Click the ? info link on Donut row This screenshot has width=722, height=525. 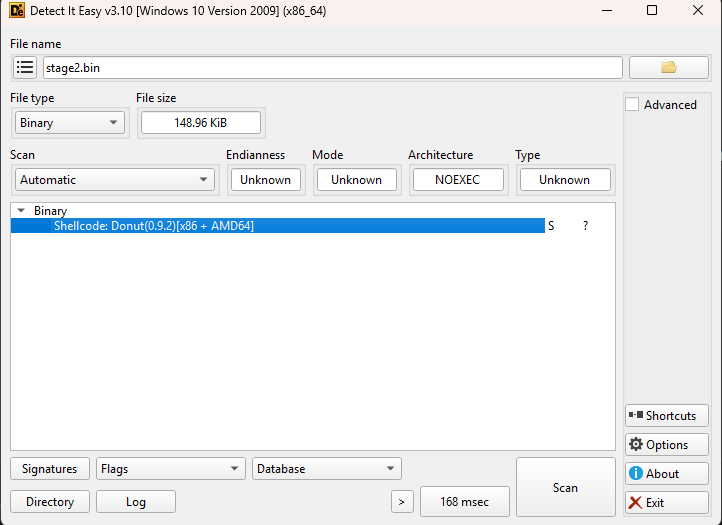tap(585, 226)
